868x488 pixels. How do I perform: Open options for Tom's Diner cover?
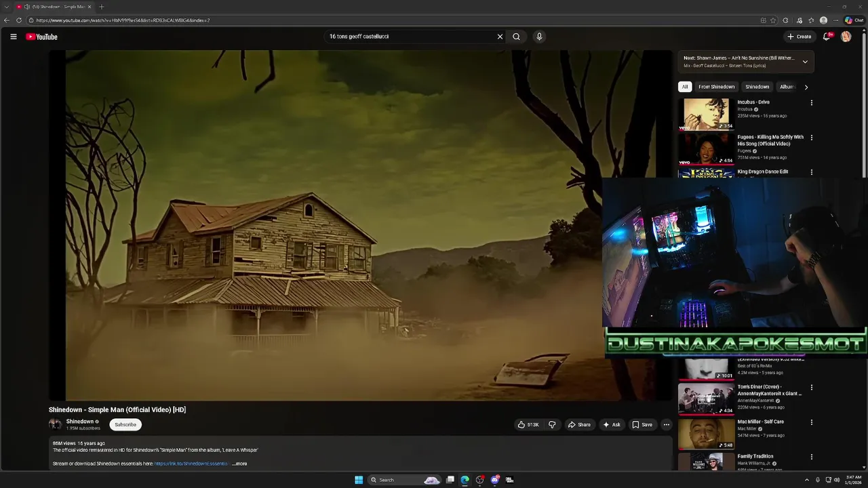tap(811, 388)
